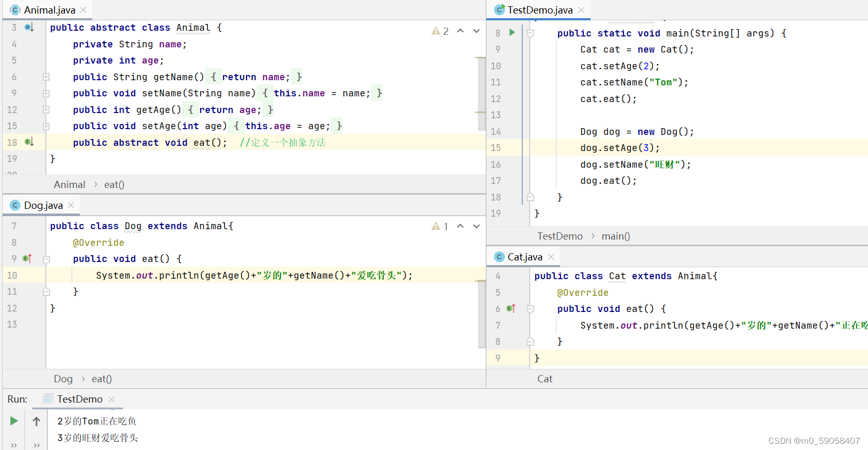Click fold end marker at Dog.java line 11
Viewport: 868px width, 450px height.
click(x=46, y=292)
